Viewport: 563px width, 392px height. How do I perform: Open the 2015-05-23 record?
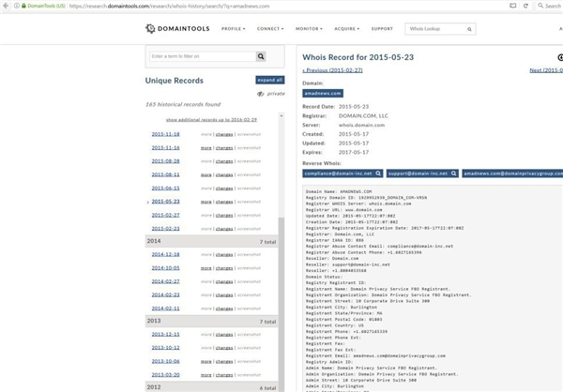coord(165,202)
